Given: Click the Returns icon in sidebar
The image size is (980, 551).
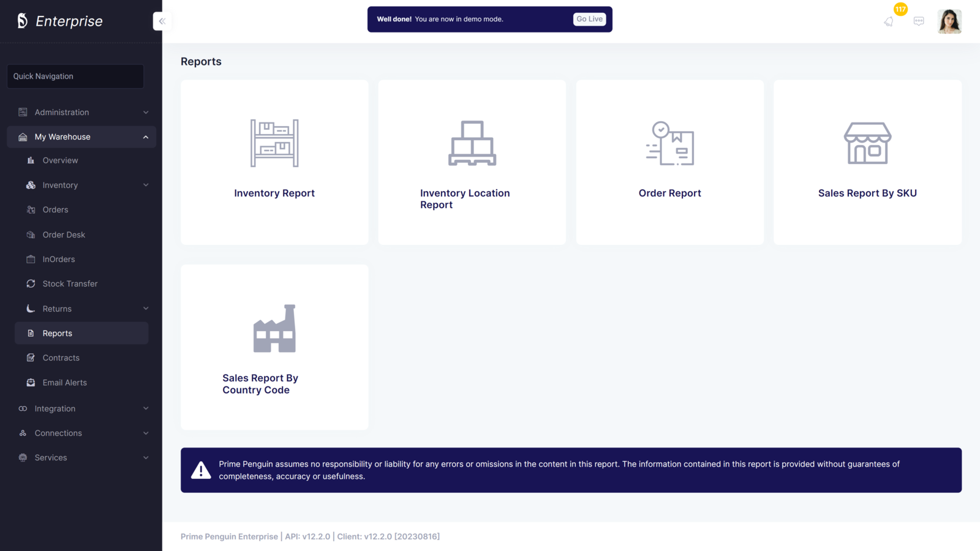Looking at the screenshot, I should [31, 309].
